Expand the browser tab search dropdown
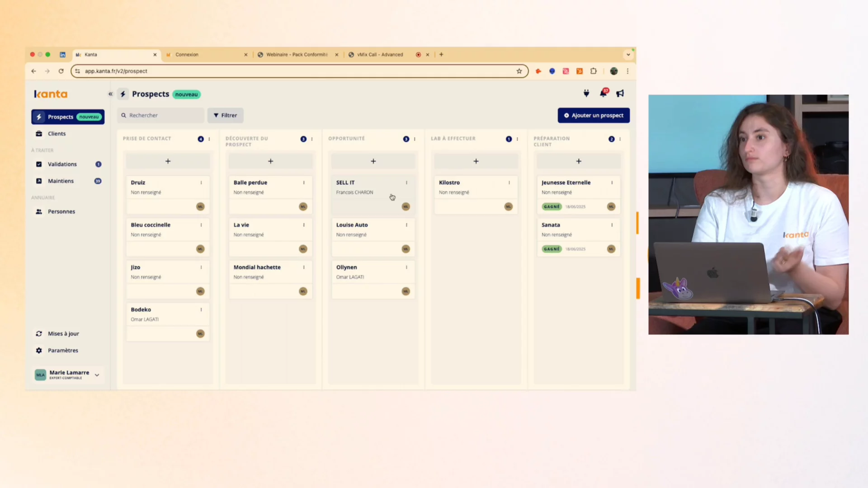 pos(628,55)
